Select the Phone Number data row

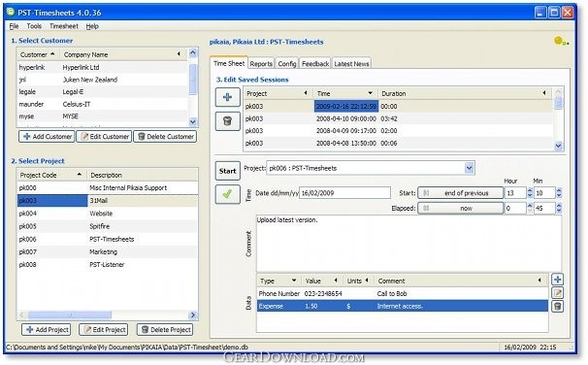(403, 294)
